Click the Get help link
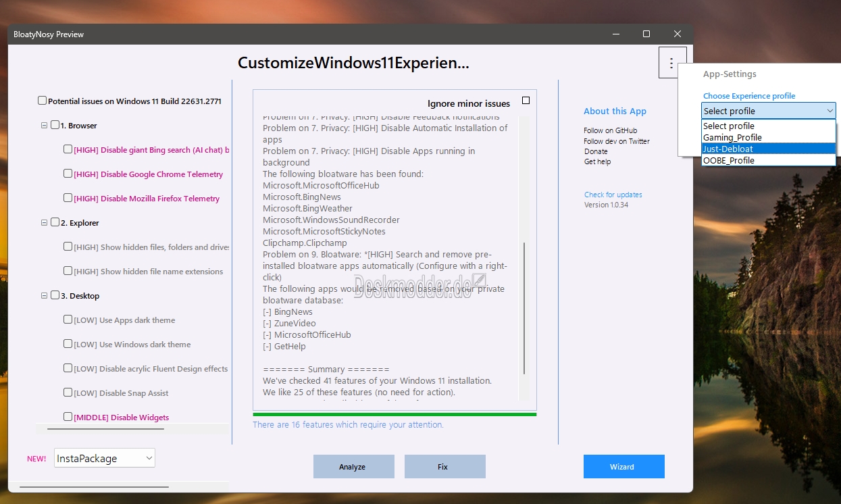Screen dimensions: 841x504 click(x=598, y=161)
